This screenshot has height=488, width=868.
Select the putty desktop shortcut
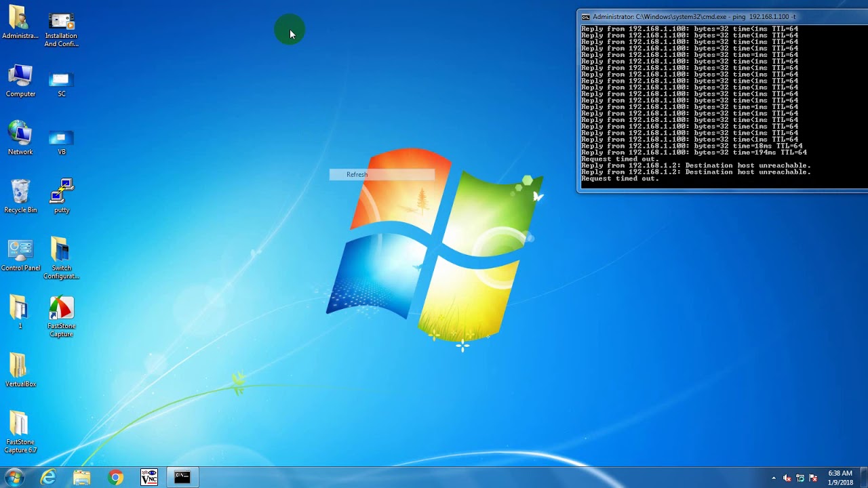point(61,197)
